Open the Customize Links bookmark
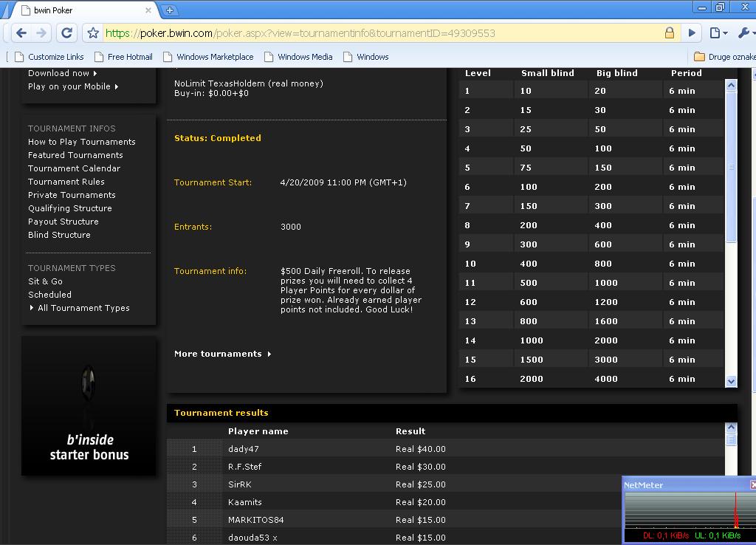 point(49,57)
